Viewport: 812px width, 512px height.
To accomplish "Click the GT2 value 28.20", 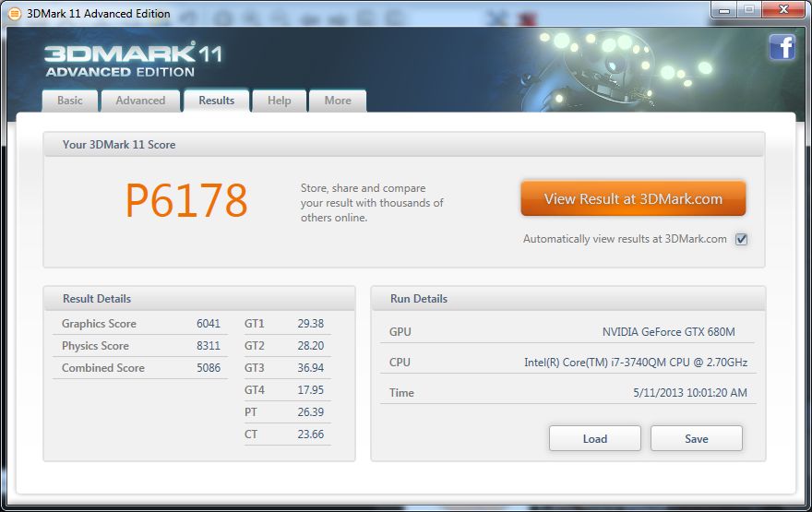I will [310, 346].
